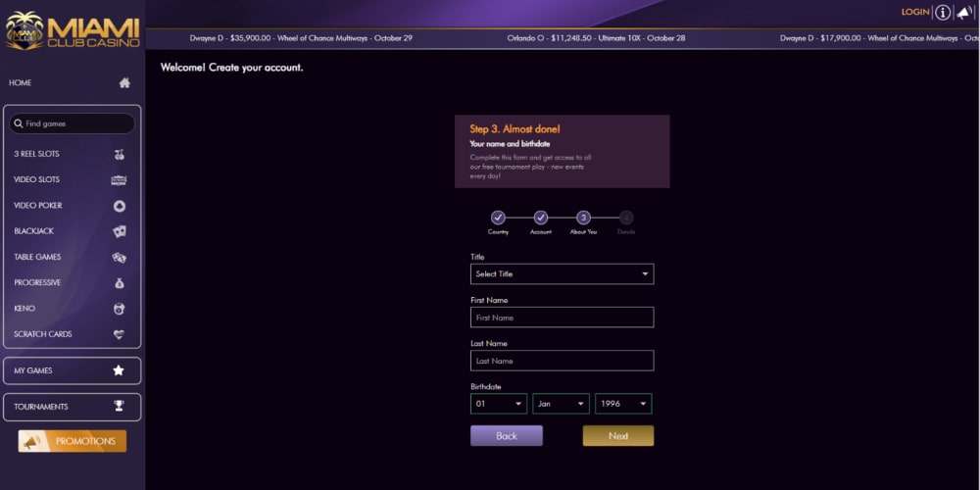Click the star icon beside My Games

[x=119, y=370]
